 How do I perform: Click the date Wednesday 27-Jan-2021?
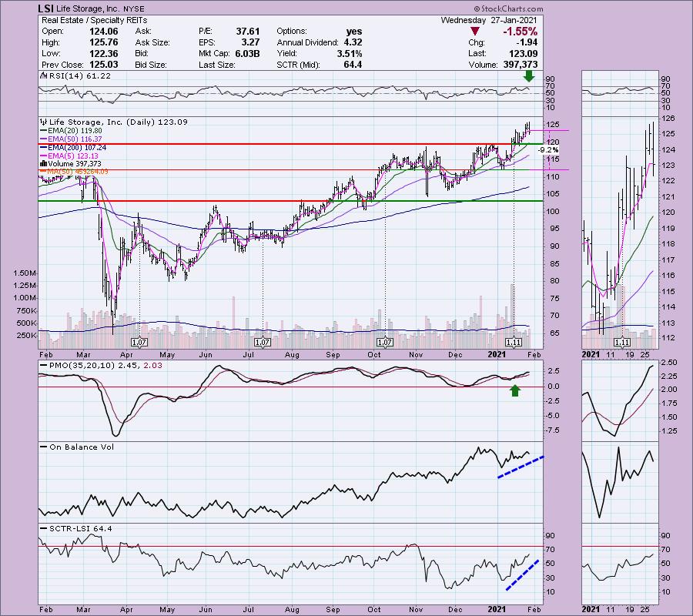[x=489, y=20]
